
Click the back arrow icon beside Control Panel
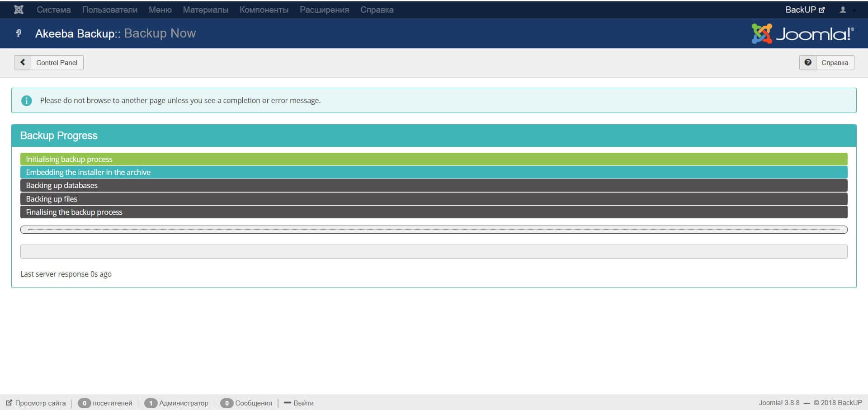click(x=23, y=62)
